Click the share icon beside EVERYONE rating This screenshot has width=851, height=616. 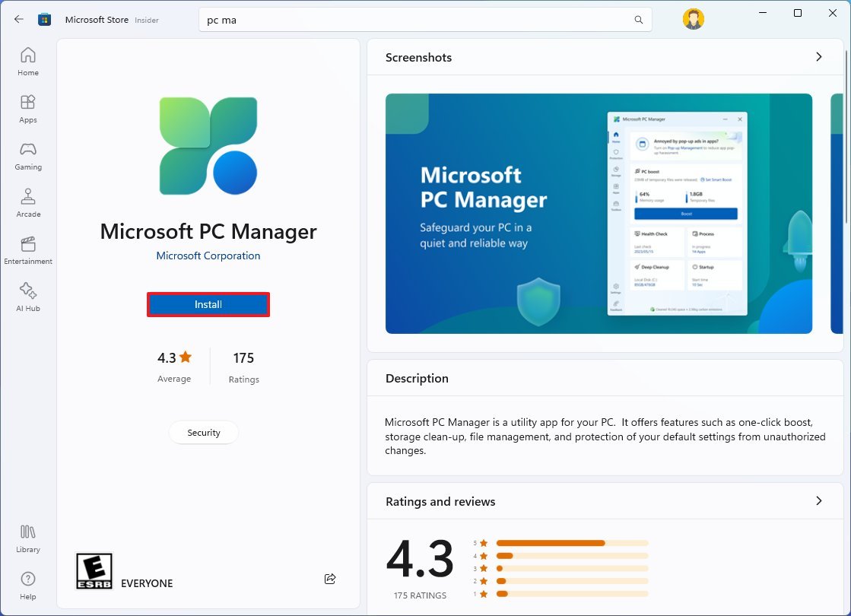tap(330, 579)
